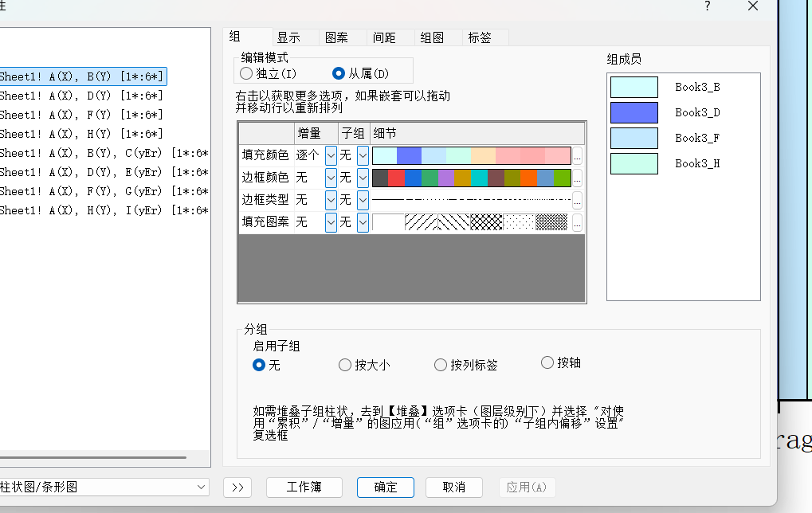This screenshot has height=513, width=812.
Task: Open 边框颜色 子组 dropdown
Action: coord(363,178)
